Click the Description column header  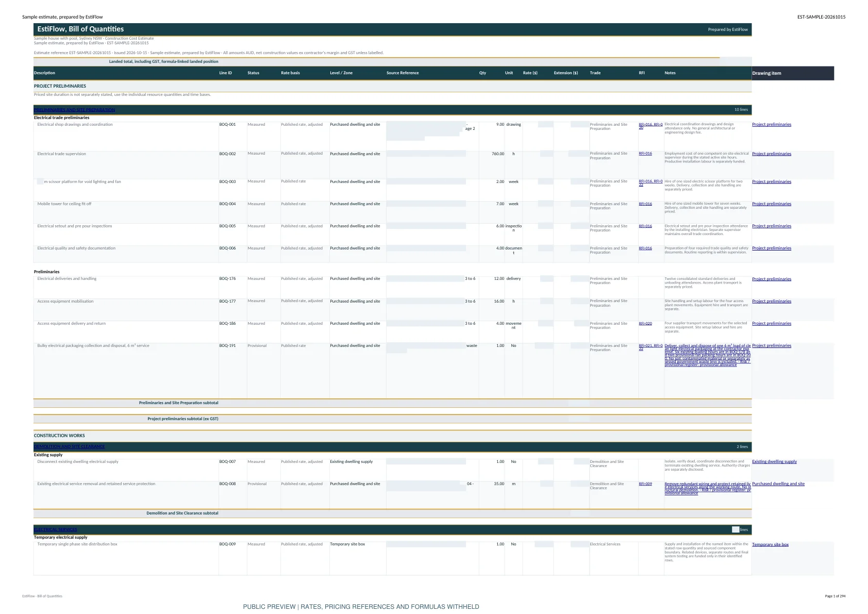click(44, 73)
